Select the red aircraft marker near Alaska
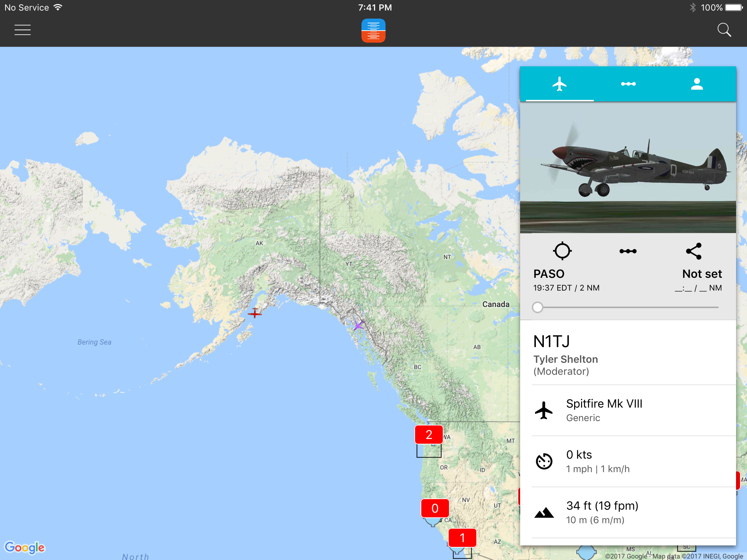This screenshot has width=747, height=560. (255, 313)
